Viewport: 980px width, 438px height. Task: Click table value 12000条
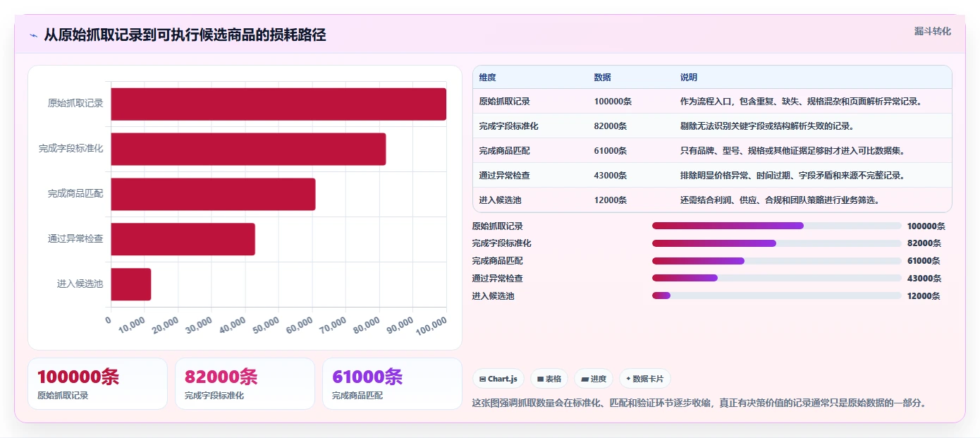(x=611, y=200)
